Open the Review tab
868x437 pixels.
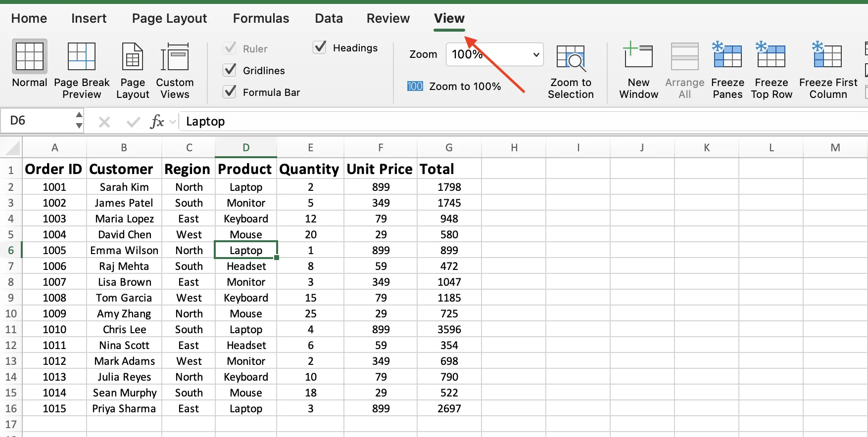(x=388, y=18)
